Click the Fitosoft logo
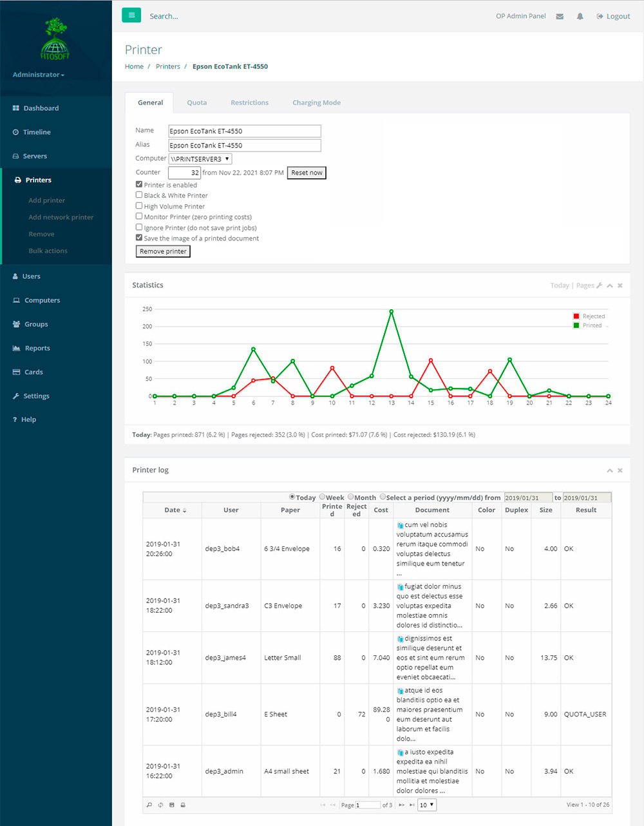Image resolution: width=644 pixels, height=826 pixels. (55, 40)
